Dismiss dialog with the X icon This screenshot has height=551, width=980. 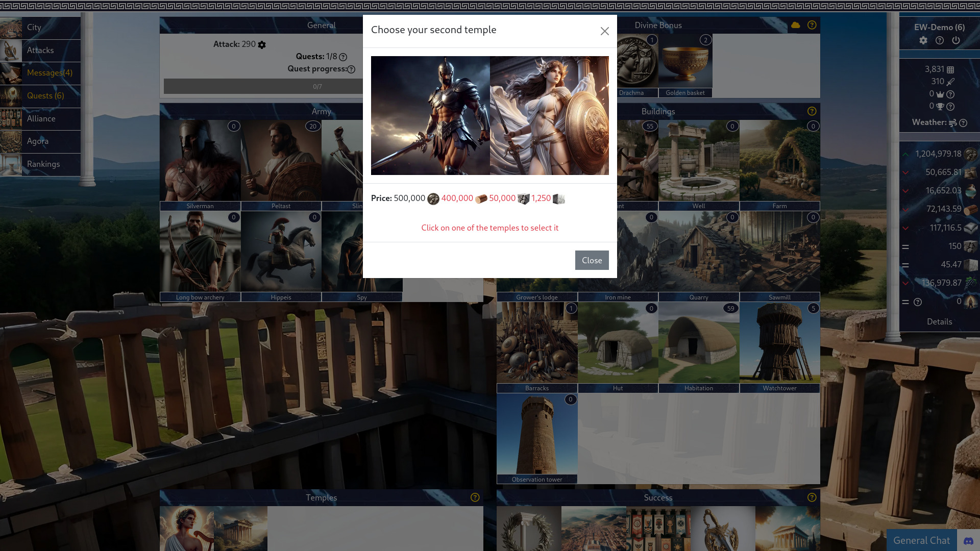click(x=605, y=31)
